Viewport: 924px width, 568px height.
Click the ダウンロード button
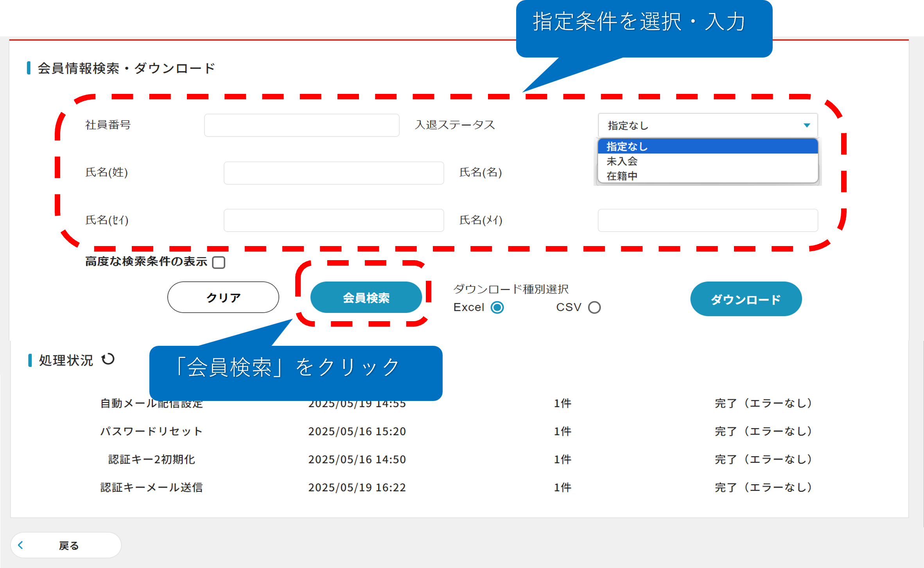click(746, 299)
